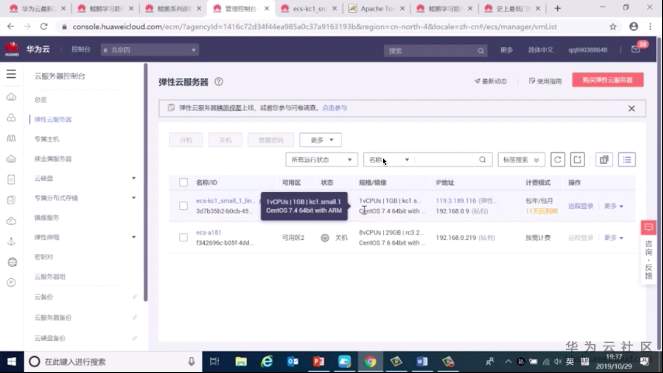Open 云备份 in the sidebar
The width and height of the screenshot is (663, 373).
[44, 297]
